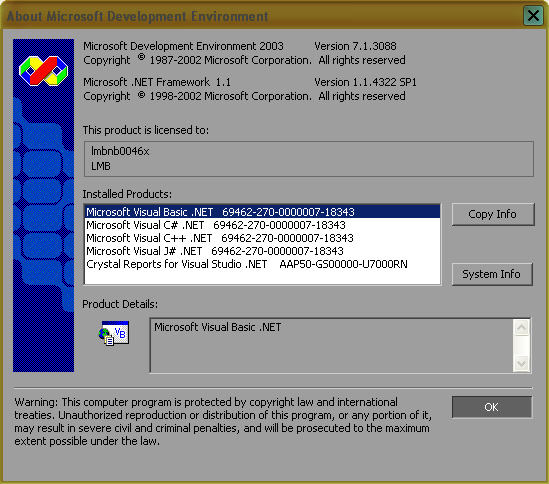This screenshot has width=549, height=484.
Task: Click the licensed user name lmbnb0046x
Action: [x=120, y=151]
